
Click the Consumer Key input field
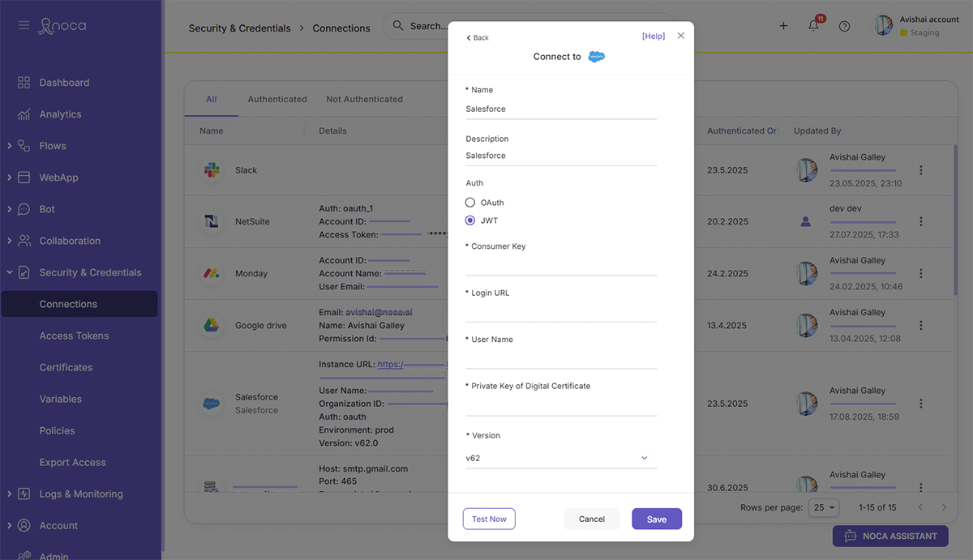pos(561,265)
